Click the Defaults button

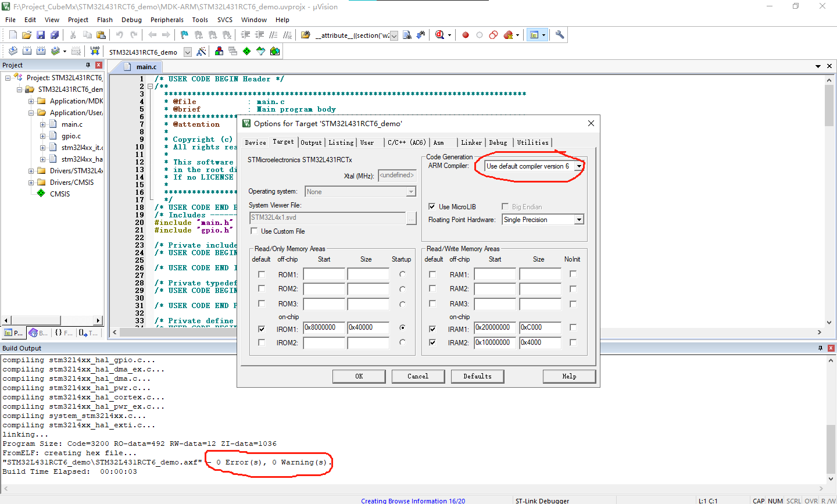(477, 376)
